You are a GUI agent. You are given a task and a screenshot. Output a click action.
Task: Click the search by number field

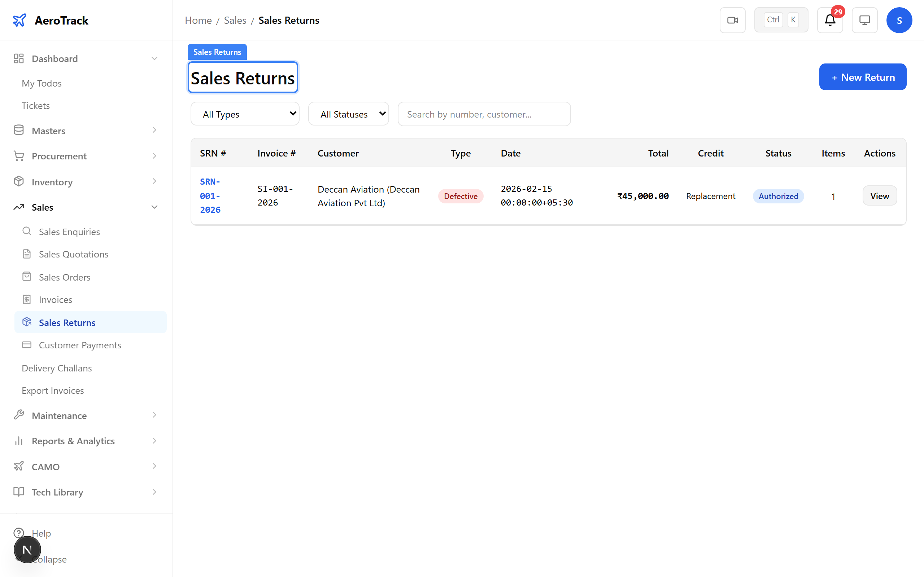(484, 114)
